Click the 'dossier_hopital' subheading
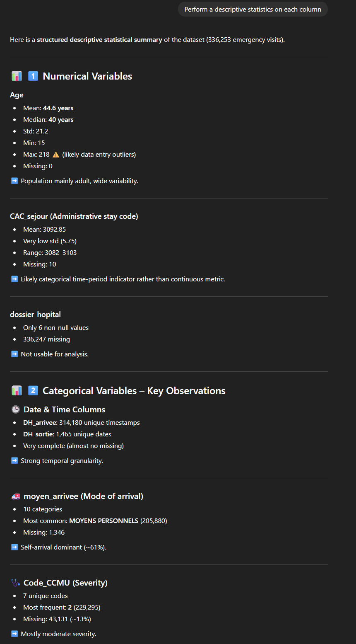356x644 pixels. coord(35,315)
